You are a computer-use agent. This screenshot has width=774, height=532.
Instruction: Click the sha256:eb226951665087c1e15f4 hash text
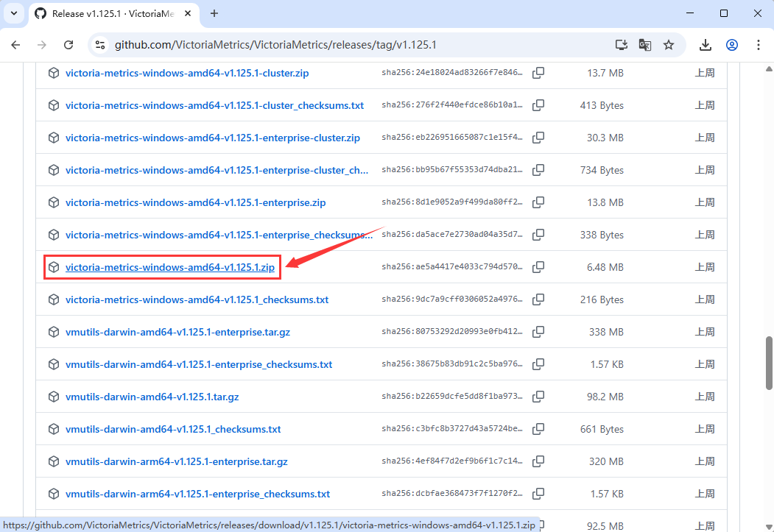[x=452, y=138]
